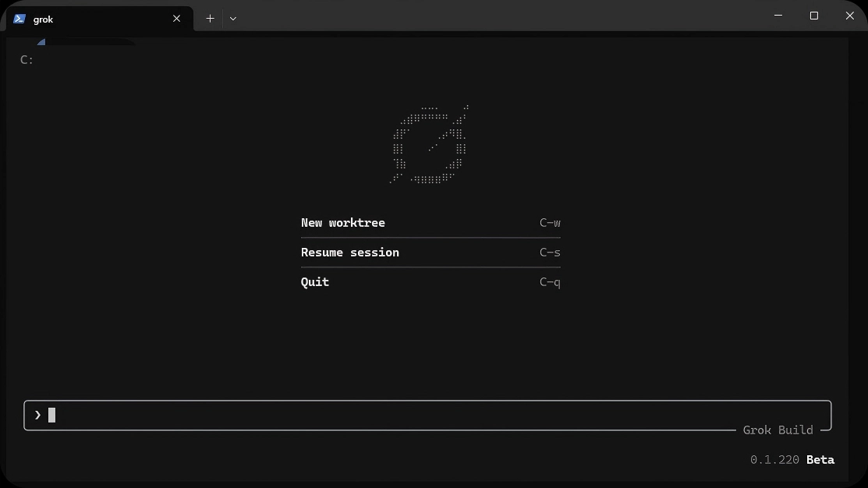Select the Quit menu entry
The image size is (868, 488).
coord(430,282)
